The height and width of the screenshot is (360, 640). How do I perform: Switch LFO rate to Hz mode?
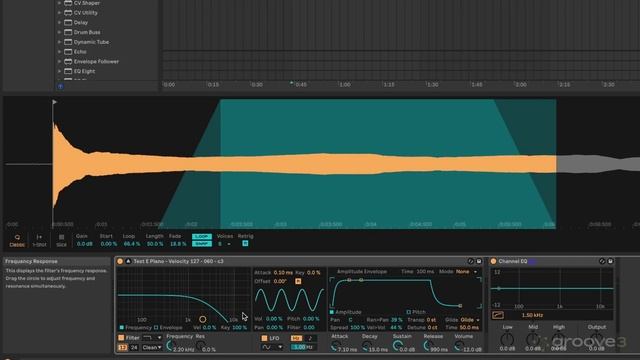click(x=296, y=338)
